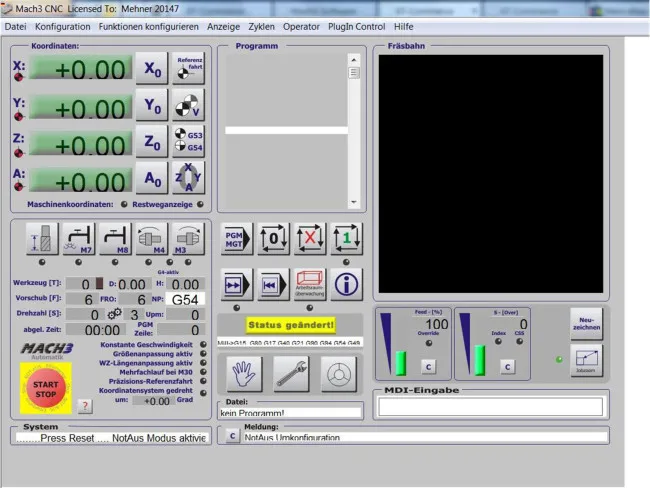Switch to manual mode hand icon
This screenshot has height=488, width=650.
coord(245,374)
